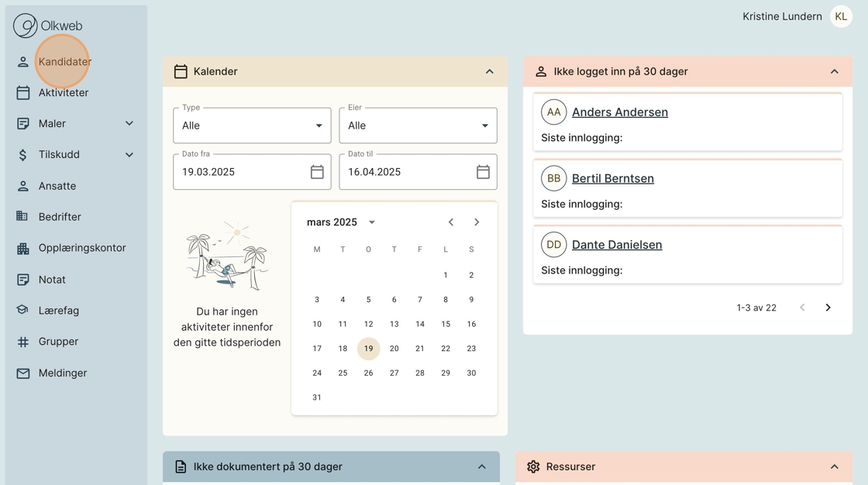Click the Ikke dokumentert document icon
Viewport: 868px width, 485px height.
coord(181,466)
